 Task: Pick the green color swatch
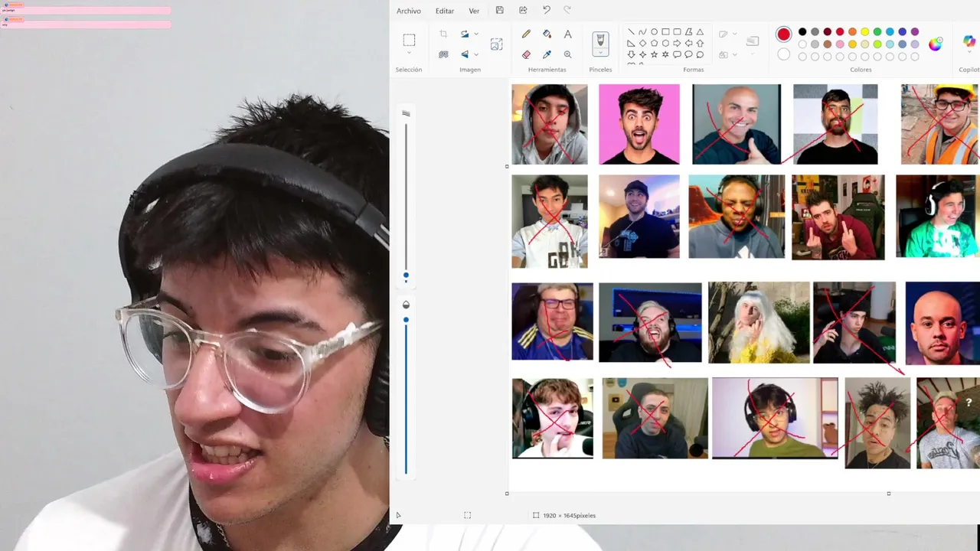(x=877, y=32)
